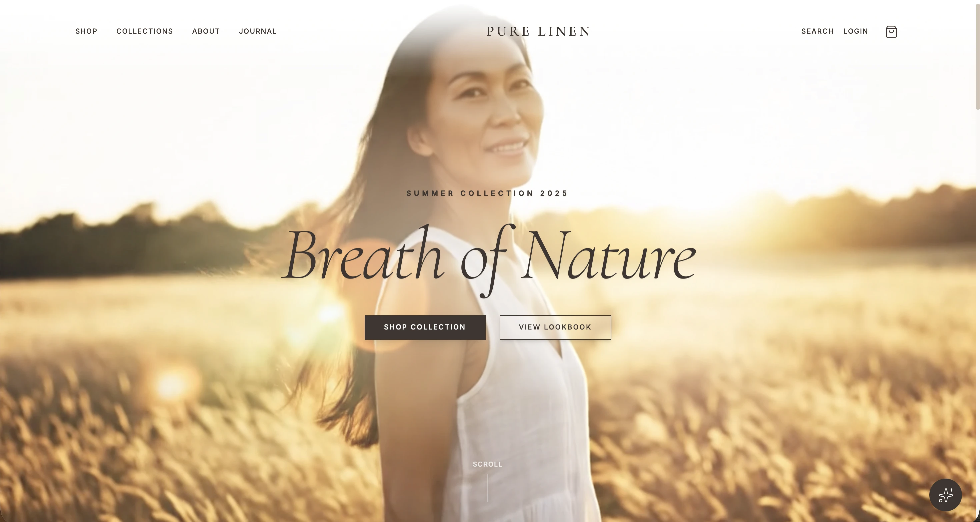Click the SHOP COLLECTION button

(x=425, y=328)
